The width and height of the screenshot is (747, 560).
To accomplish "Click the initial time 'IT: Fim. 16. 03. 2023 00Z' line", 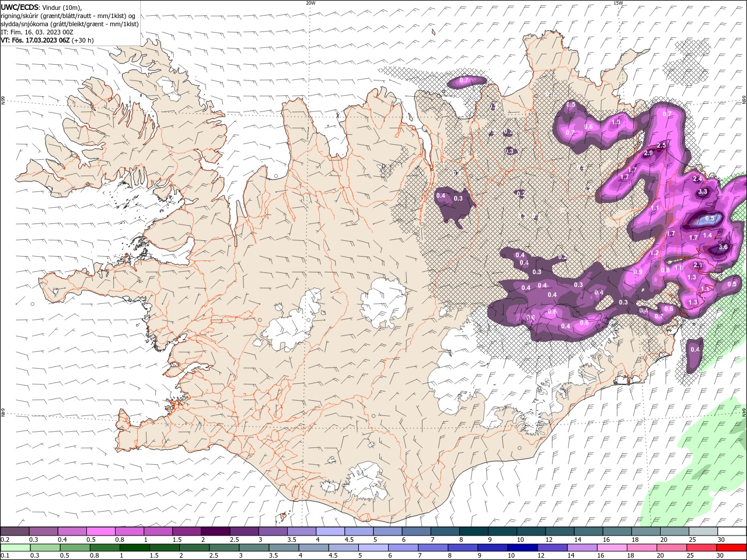I will point(37,32).
